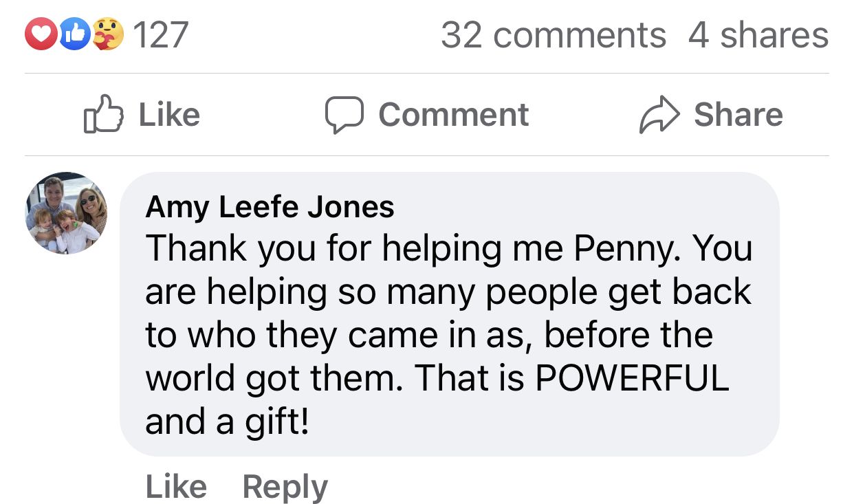
Task: Open the Amy Leefe Jones name link
Action: coord(270,207)
